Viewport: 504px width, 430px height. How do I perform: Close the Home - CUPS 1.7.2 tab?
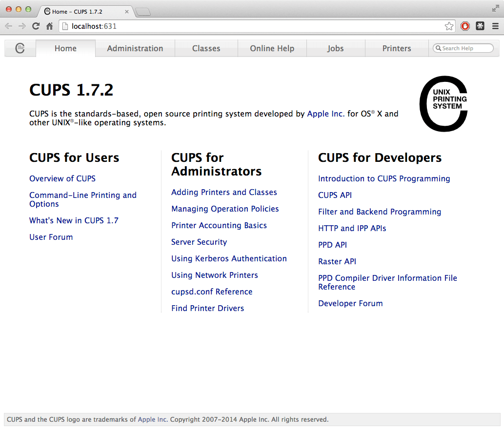127,12
